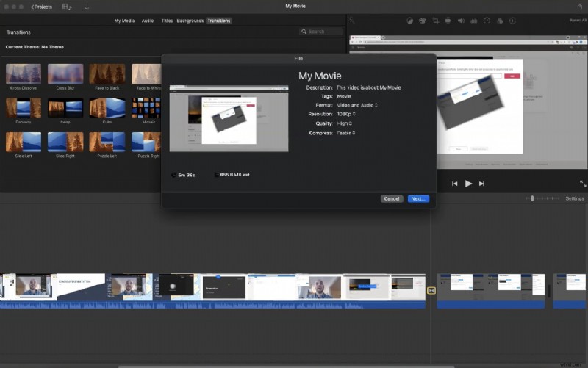This screenshot has width=588, height=368.
Task: Enter fullscreen playback with expand arrows
Action: 583,184
